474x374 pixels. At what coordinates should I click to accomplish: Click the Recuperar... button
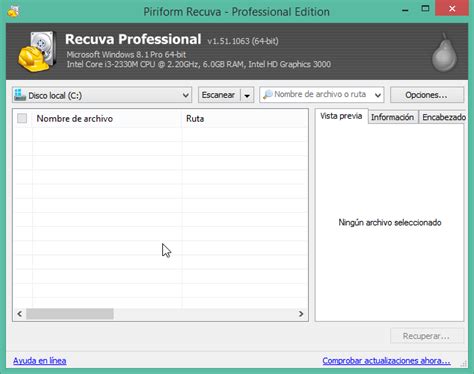pos(427,336)
